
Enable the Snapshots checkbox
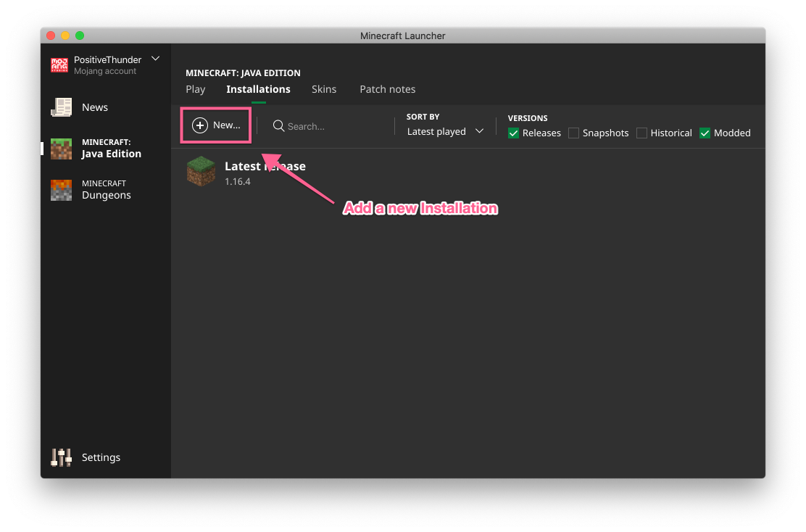pyautogui.click(x=573, y=133)
